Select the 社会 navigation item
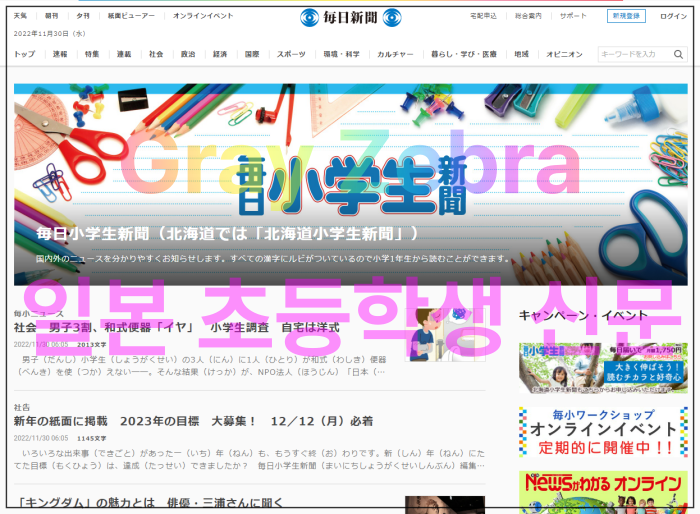Image resolution: width=700 pixels, height=514 pixels. click(x=156, y=54)
